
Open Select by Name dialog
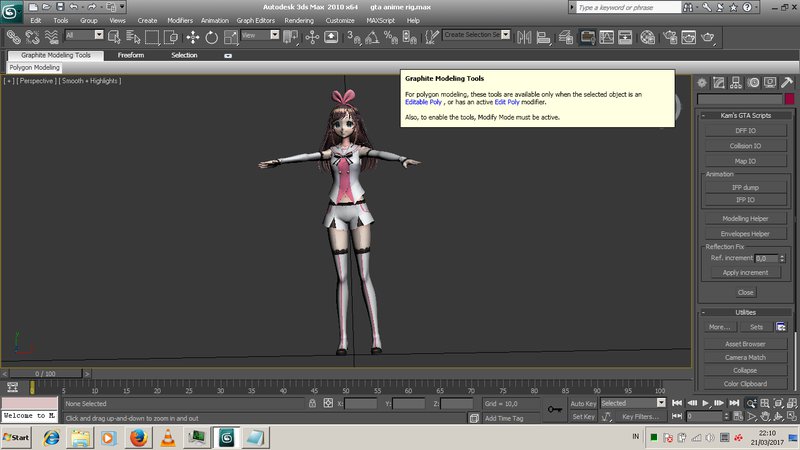click(x=133, y=37)
